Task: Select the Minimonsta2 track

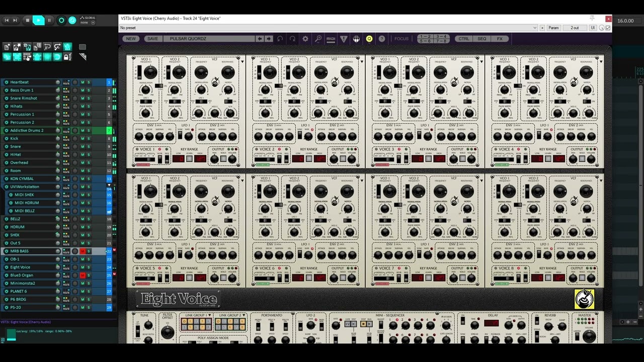Action: 23,283
